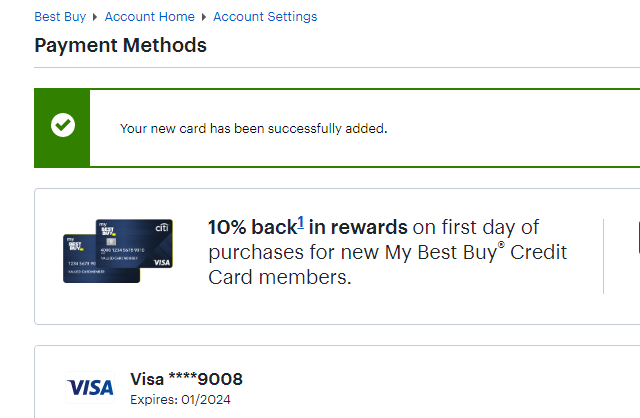Click the Credit Card members promo text
The image size is (640, 418).
pos(280,277)
